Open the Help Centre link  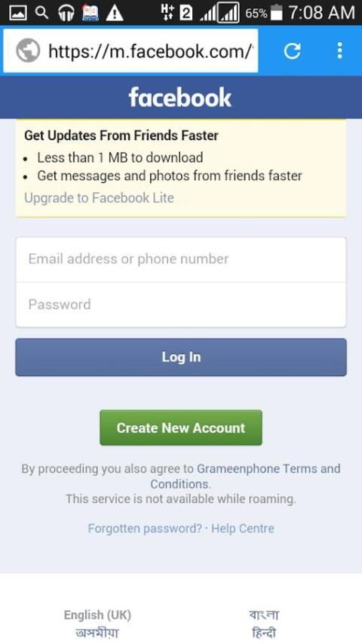(x=242, y=528)
